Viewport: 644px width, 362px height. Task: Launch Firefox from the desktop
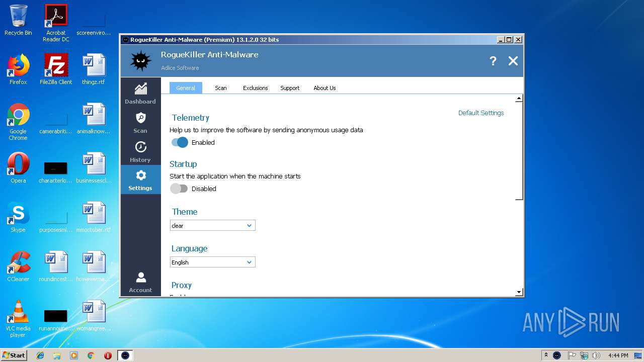click(x=18, y=69)
